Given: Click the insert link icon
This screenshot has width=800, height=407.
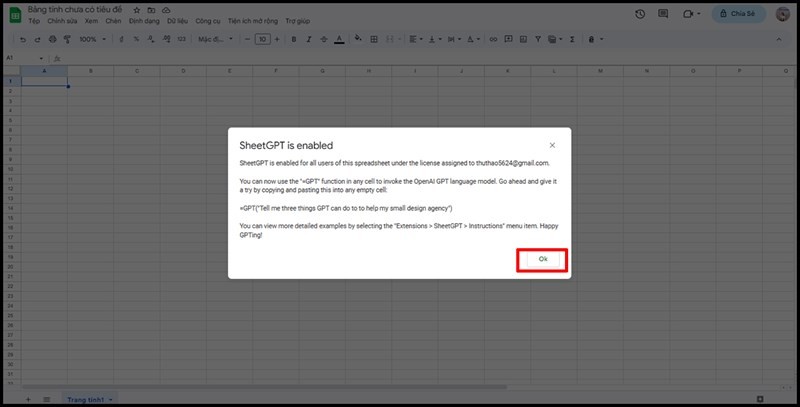Looking at the screenshot, I should point(493,39).
